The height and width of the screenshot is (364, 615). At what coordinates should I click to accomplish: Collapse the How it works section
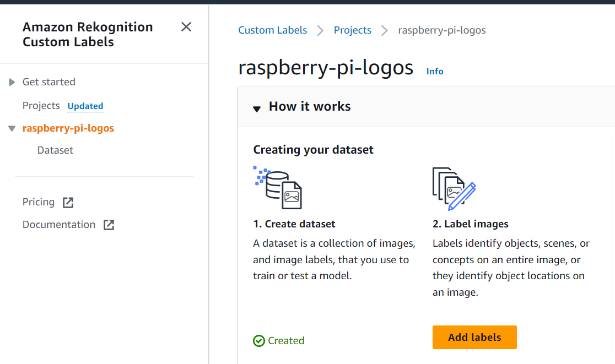click(x=257, y=109)
